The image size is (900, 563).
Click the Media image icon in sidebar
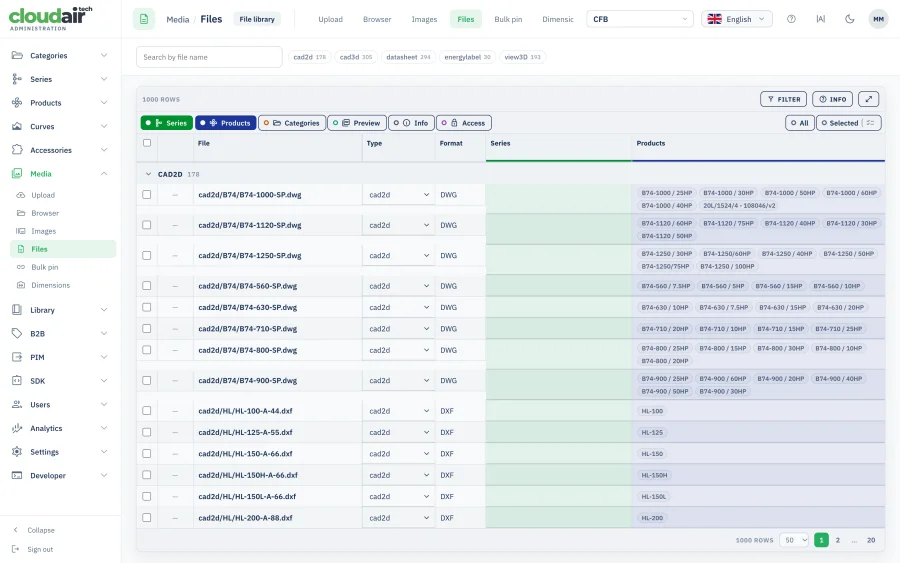point(17,173)
